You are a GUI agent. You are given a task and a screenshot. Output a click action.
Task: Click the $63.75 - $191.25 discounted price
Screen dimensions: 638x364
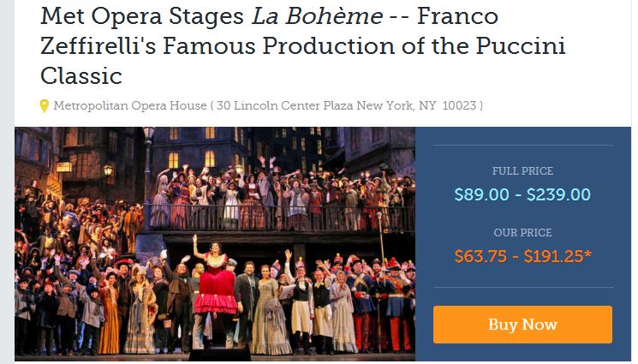coord(518,255)
